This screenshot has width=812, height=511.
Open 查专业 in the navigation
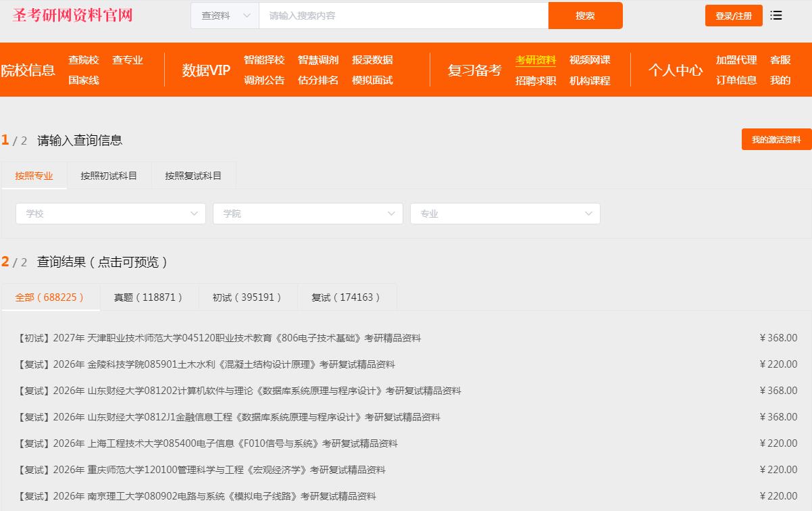coord(128,59)
